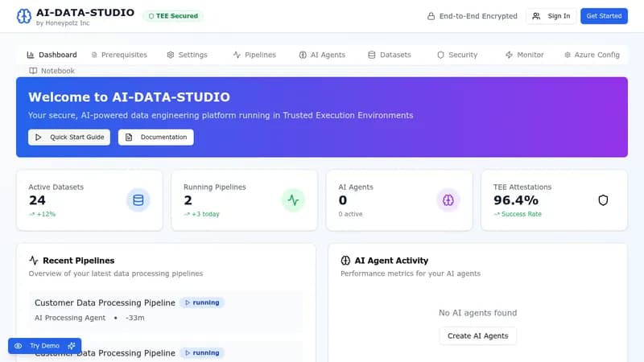
Task: Click the Prerequisites icon in tab
Action: tap(94, 55)
